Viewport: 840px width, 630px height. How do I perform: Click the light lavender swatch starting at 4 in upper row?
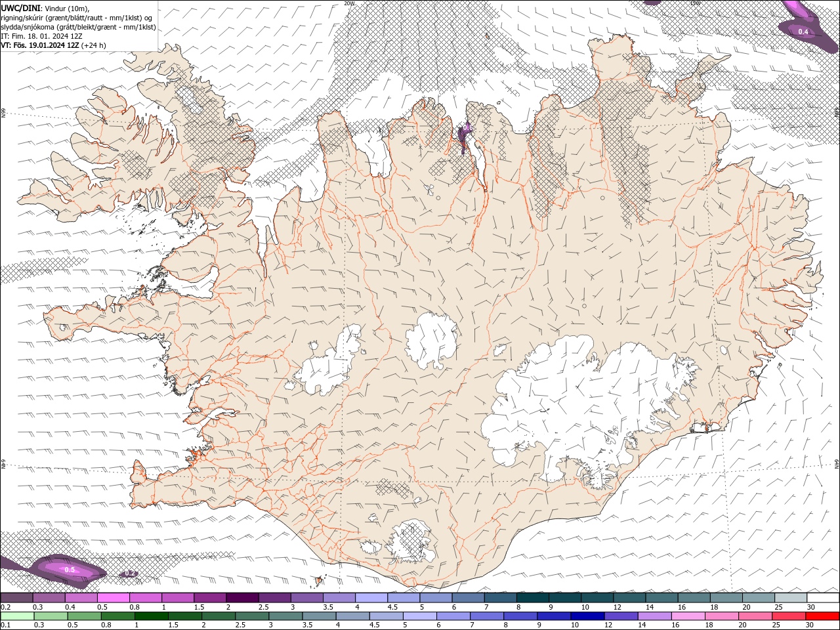point(371,598)
